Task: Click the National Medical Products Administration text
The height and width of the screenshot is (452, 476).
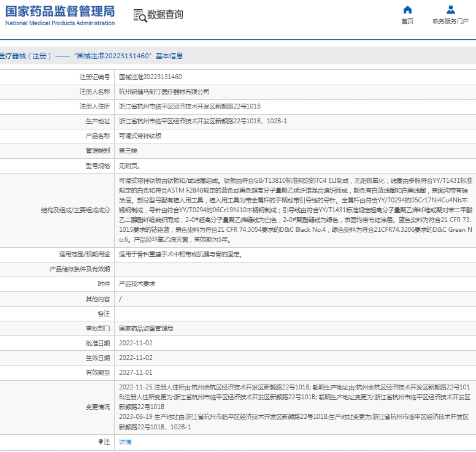Action: click(60, 23)
